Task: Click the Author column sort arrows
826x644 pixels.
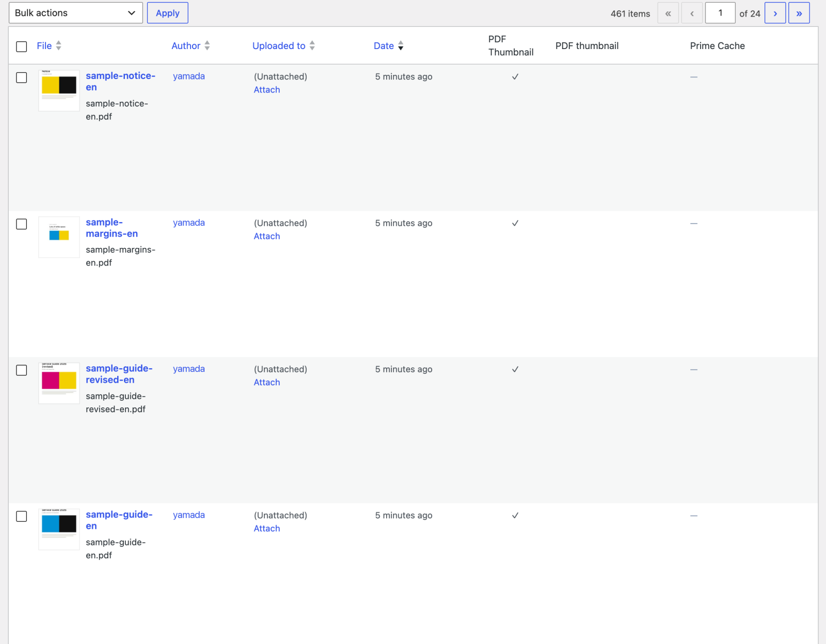Action: pos(207,45)
